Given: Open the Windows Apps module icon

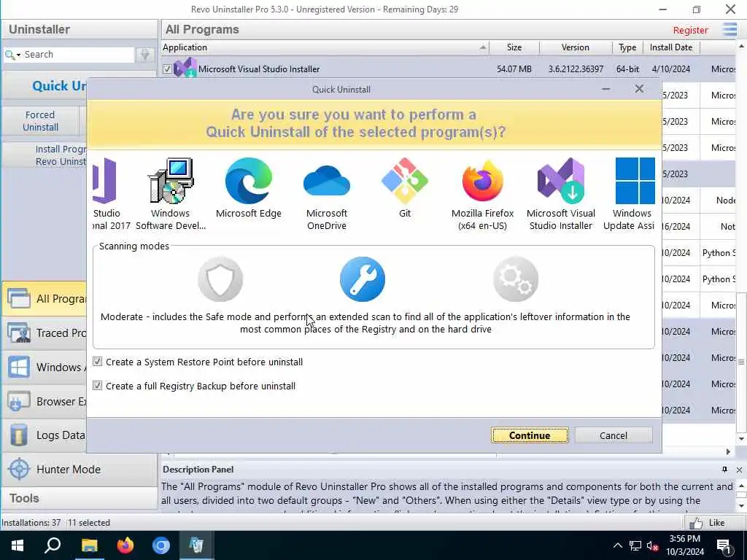Looking at the screenshot, I should point(18,367).
